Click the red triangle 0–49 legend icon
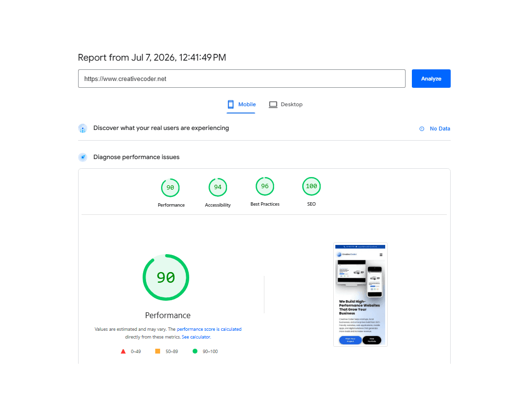 (x=123, y=352)
